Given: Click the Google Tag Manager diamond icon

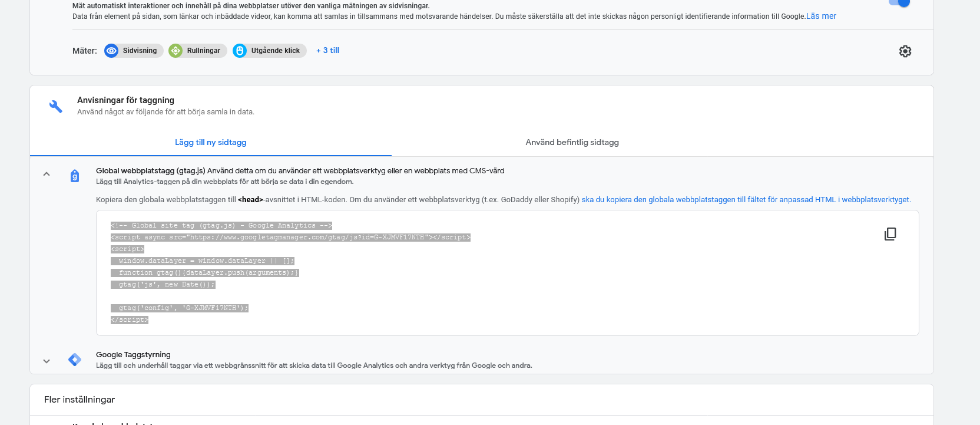Looking at the screenshot, I should click(75, 360).
